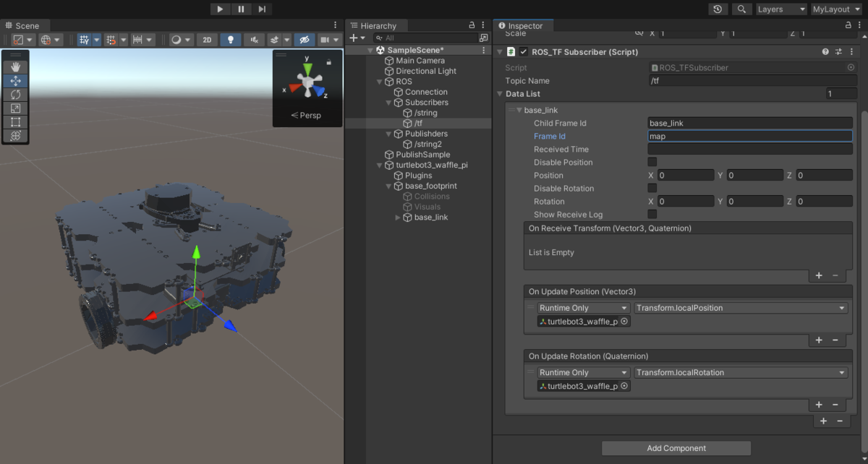Open the Layers dropdown
868x464 pixels.
pyautogui.click(x=781, y=9)
